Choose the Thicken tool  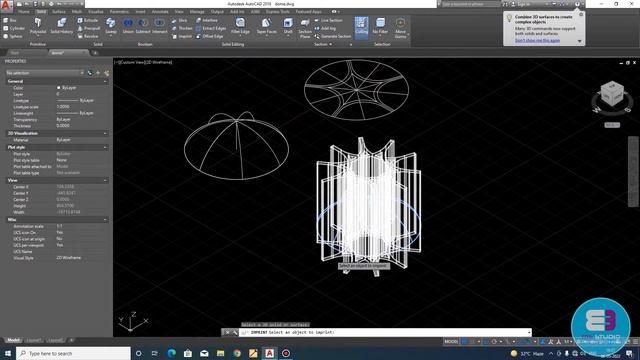pos(182,28)
